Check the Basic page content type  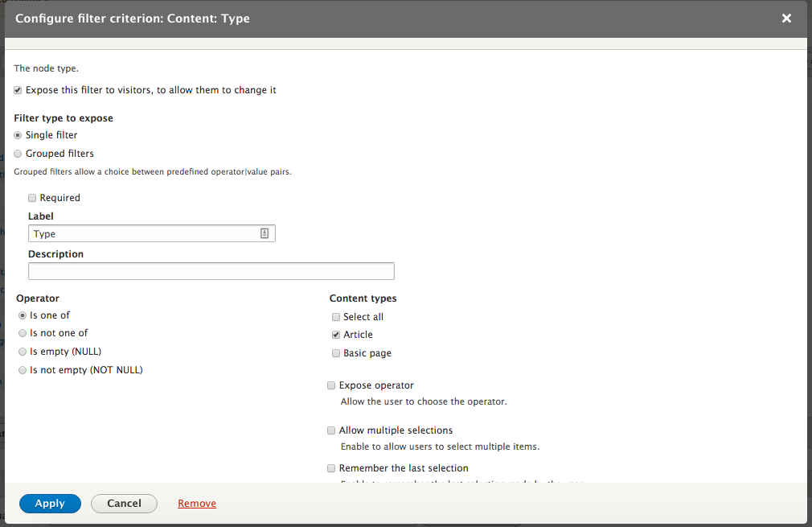pos(336,353)
